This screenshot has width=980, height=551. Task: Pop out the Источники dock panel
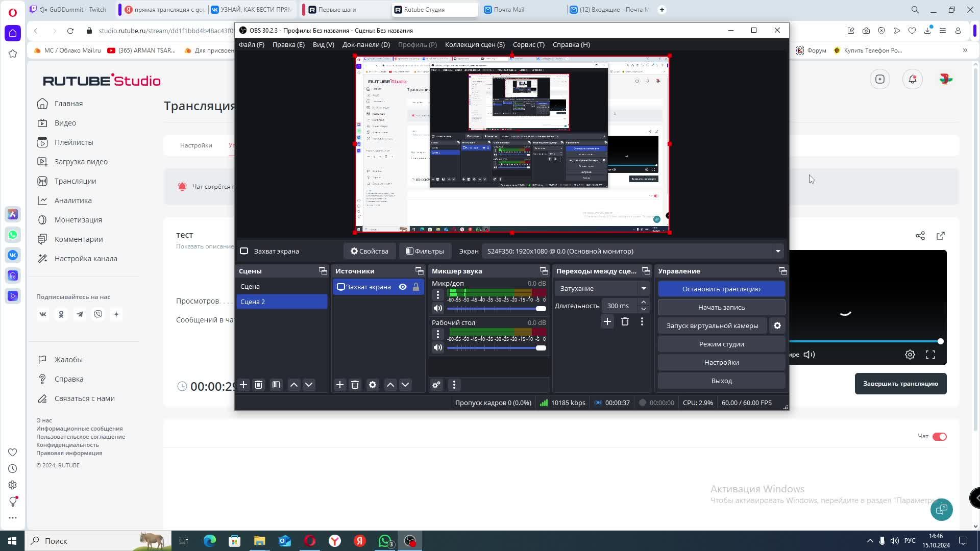coord(419,271)
